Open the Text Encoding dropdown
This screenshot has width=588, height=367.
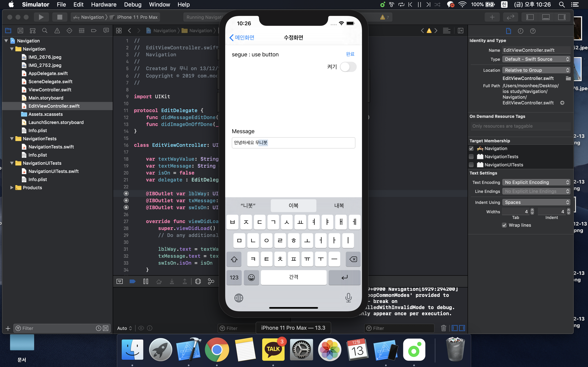click(x=536, y=182)
